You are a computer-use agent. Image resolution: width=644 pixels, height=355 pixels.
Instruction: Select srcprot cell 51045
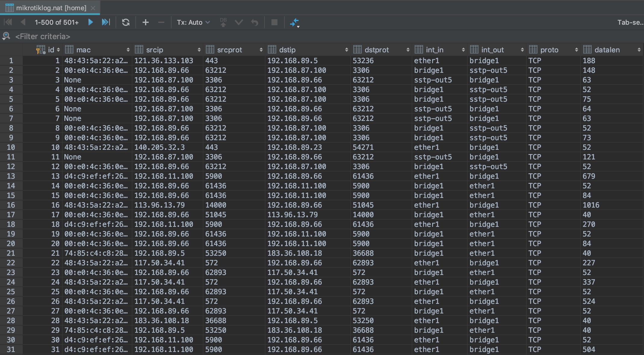coord(234,215)
